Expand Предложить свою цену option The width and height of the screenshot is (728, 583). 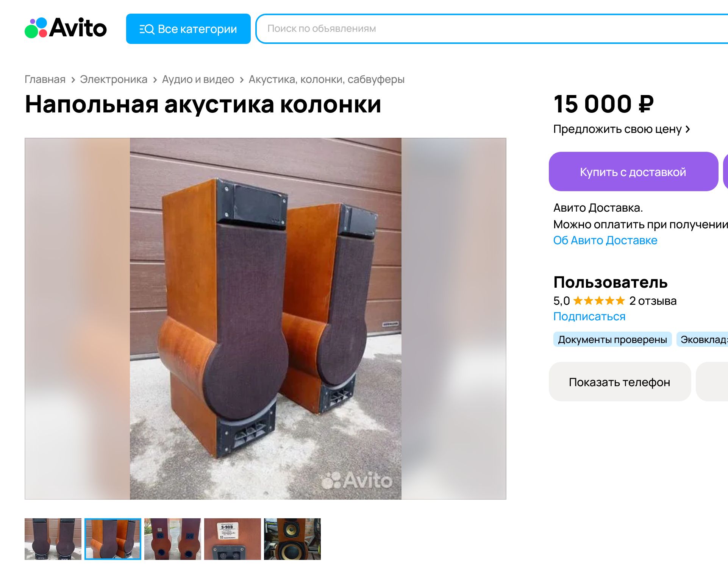coord(622,129)
